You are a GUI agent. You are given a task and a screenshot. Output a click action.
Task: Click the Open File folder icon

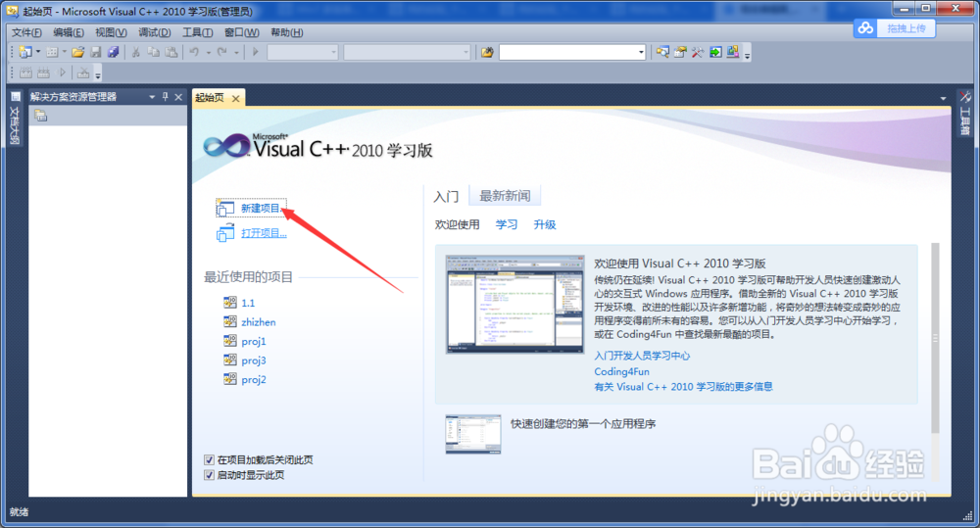tap(78, 53)
